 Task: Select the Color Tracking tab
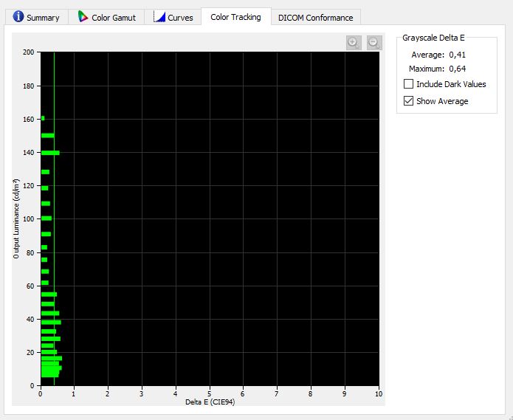[x=236, y=17]
